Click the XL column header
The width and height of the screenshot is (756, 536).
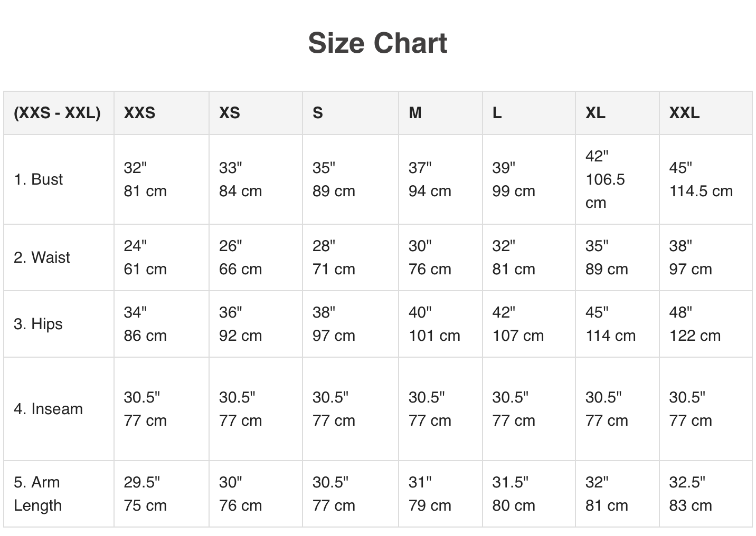coord(596,113)
